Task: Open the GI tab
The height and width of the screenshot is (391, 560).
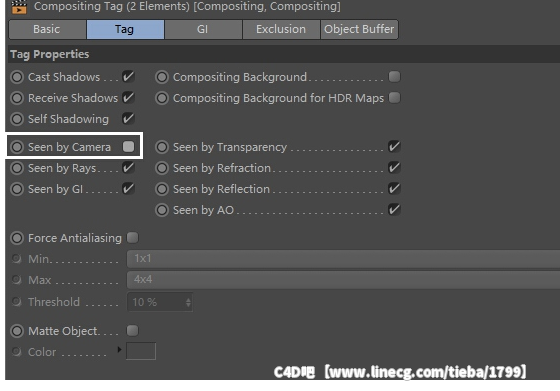Action: click(x=203, y=29)
